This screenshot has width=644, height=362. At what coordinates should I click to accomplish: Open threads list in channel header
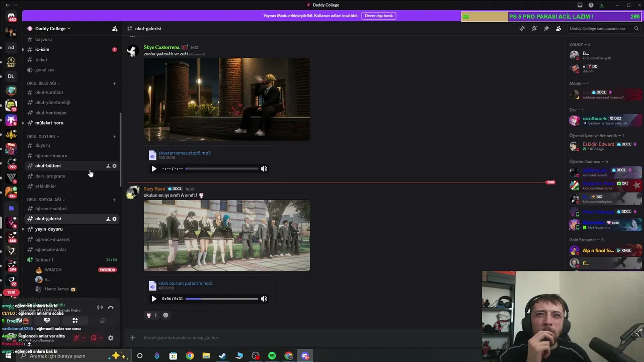(x=522, y=29)
